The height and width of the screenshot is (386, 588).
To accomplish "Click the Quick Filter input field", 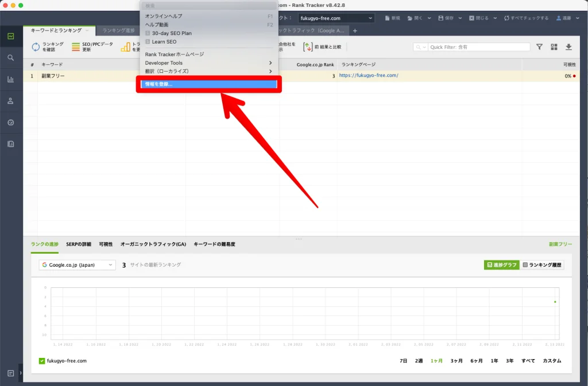I will [x=479, y=47].
